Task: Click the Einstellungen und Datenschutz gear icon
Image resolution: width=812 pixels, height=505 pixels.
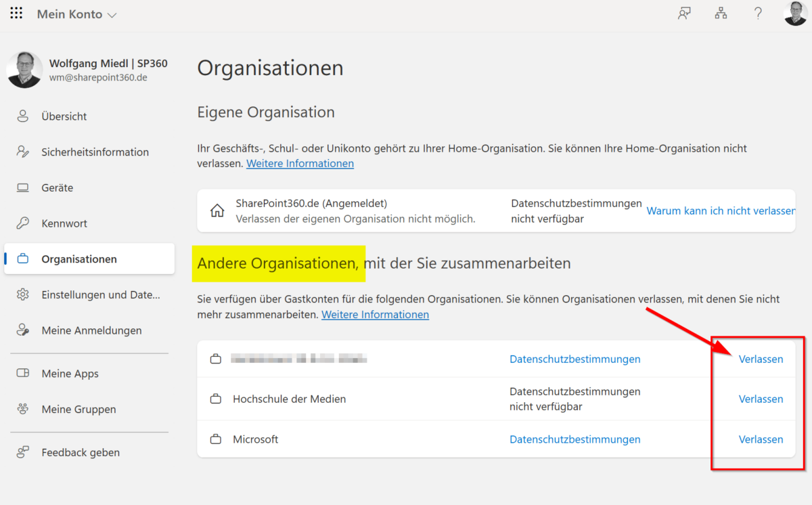Action: click(x=23, y=295)
